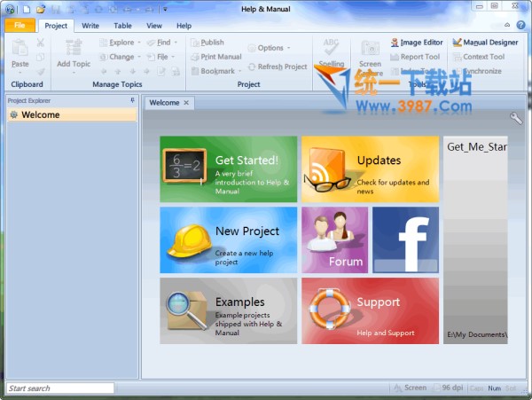Click the 96 dpi status bar entry
Image resolution: width=532 pixels, height=400 pixels.
coord(449,388)
